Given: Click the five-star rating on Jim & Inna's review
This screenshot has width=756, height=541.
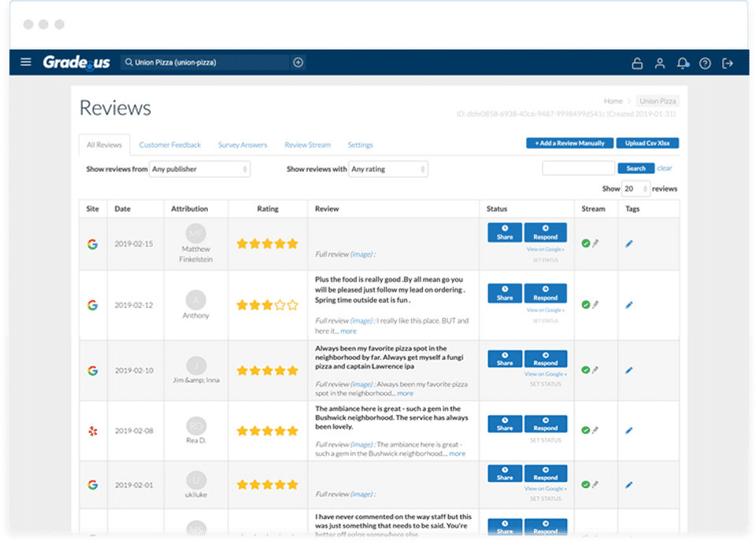Looking at the screenshot, I should click(268, 370).
